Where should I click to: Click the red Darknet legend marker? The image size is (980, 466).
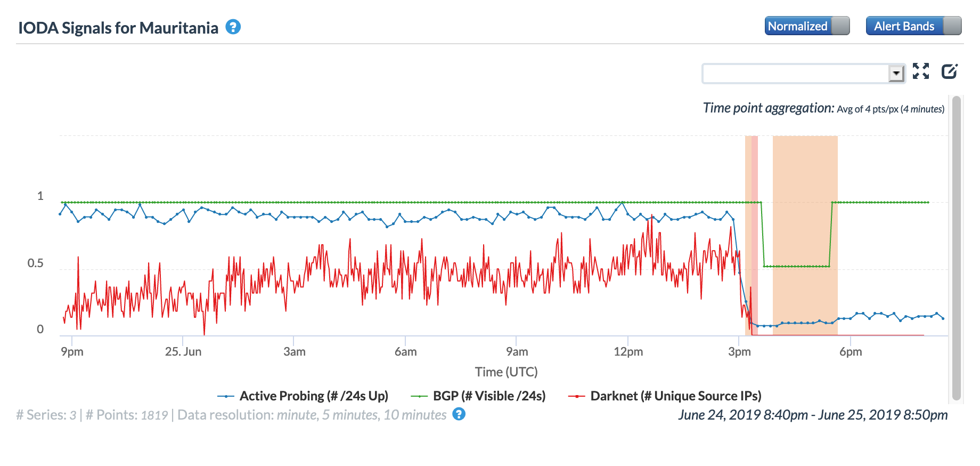pos(577,396)
